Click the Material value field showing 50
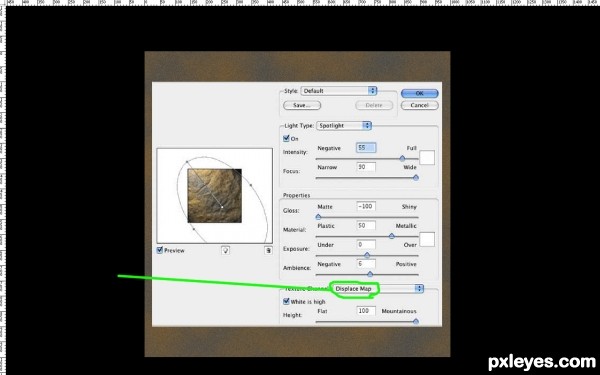 point(366,225)
